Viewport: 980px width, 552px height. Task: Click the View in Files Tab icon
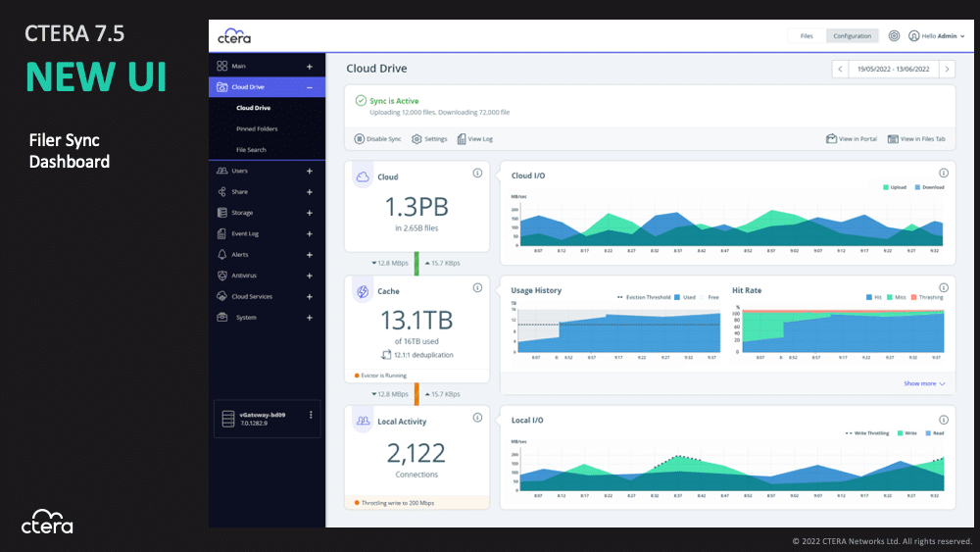pos(893,139)
